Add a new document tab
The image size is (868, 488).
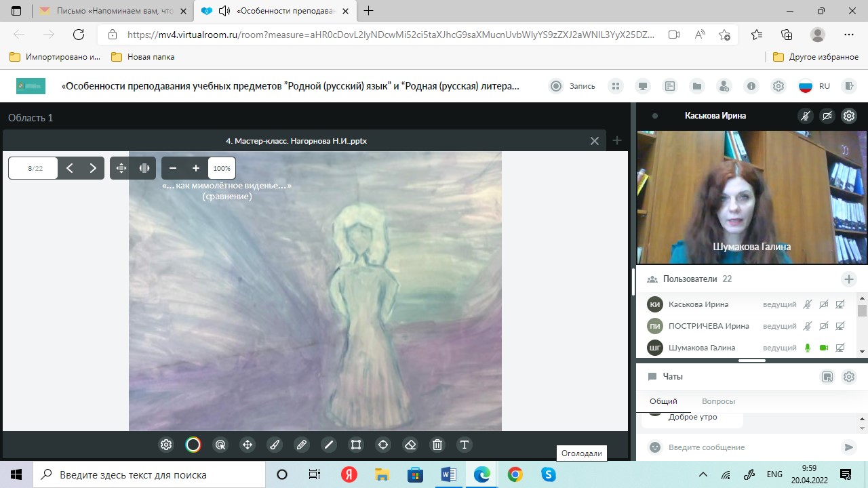pos(617,140)
